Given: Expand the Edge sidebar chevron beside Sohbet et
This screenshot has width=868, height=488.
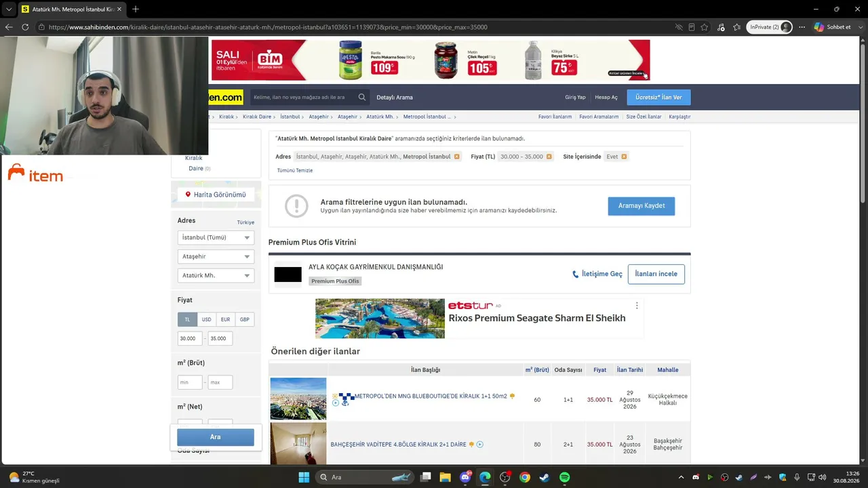Looking at the screenshot, I should (859, 27).
